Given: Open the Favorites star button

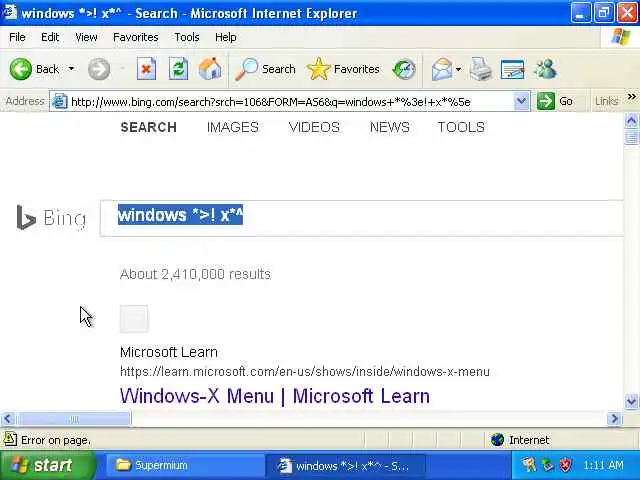Looking at the screenshot, I should [x=343, y=69].
